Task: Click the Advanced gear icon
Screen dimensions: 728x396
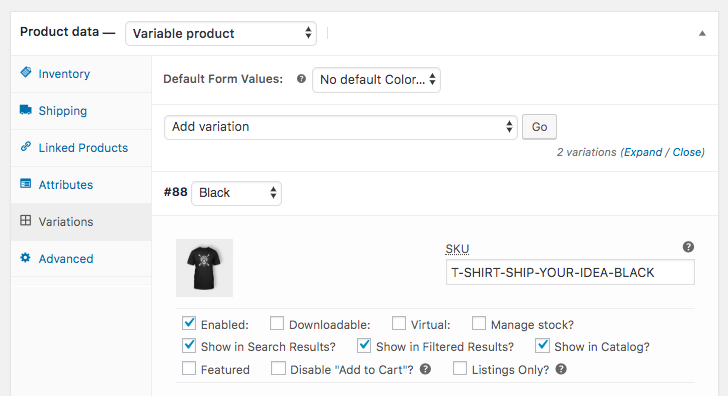Action: (x=26, y=258)
